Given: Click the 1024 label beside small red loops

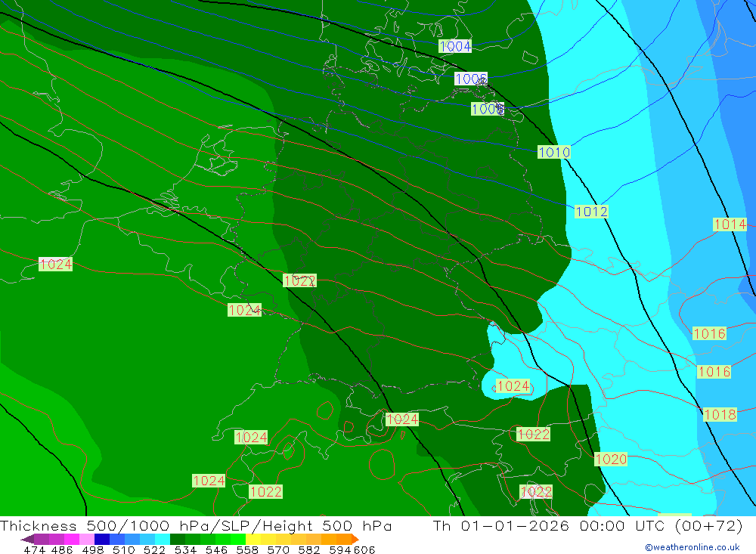Looking at the screenshot, I should click(402, 419).
